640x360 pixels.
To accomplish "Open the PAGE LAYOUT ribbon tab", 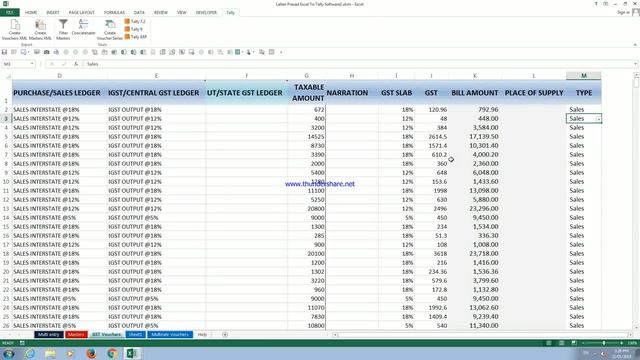I will [82, 13].
